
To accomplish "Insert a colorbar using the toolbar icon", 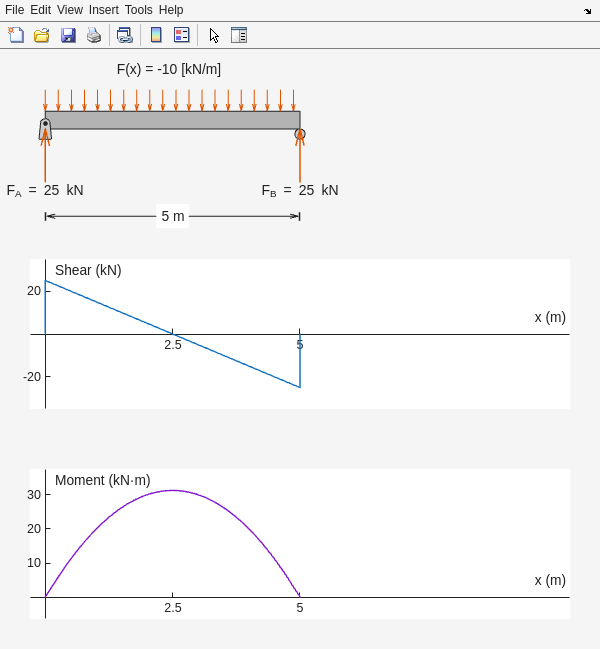I will click(x=156, y=35).
